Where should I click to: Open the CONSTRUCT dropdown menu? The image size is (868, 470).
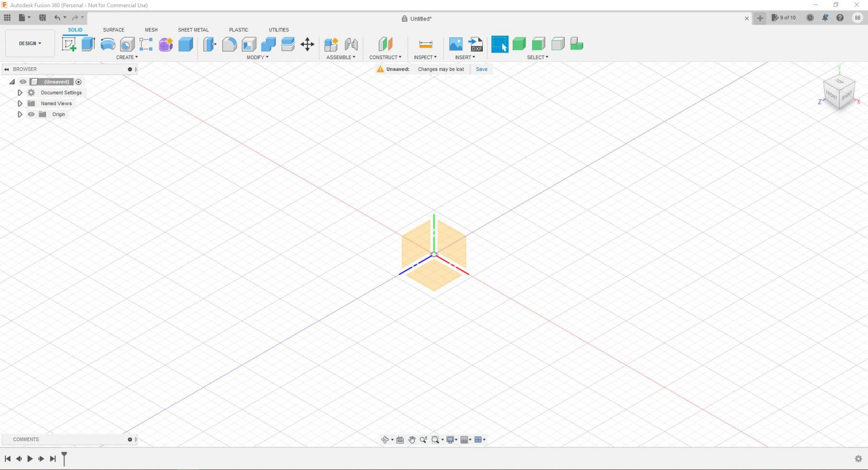tap(385, 57)
